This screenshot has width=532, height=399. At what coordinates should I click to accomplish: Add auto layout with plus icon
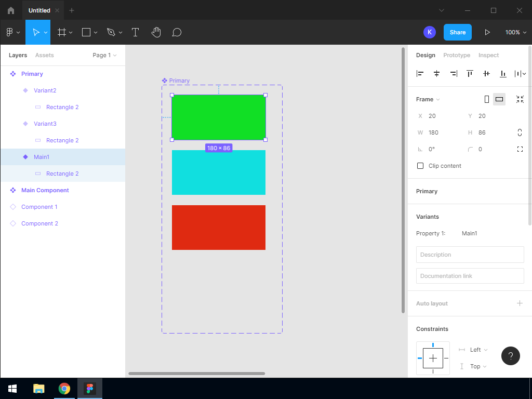pyautogui.click(x=520, y=303)
